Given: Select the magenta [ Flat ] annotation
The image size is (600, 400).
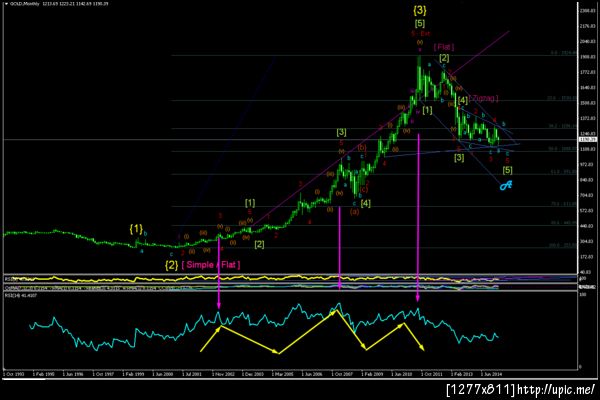Looking at the screenshot, I should click(444, 47).
